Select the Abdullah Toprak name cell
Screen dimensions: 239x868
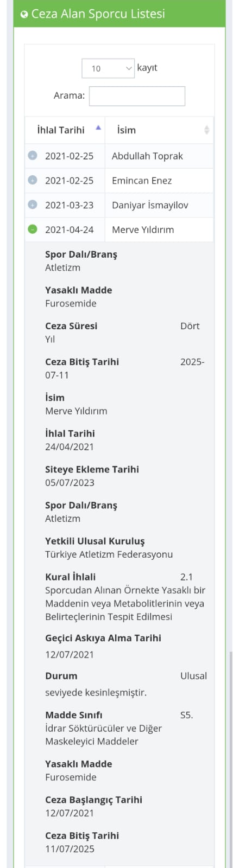click(x=159, y=156)
